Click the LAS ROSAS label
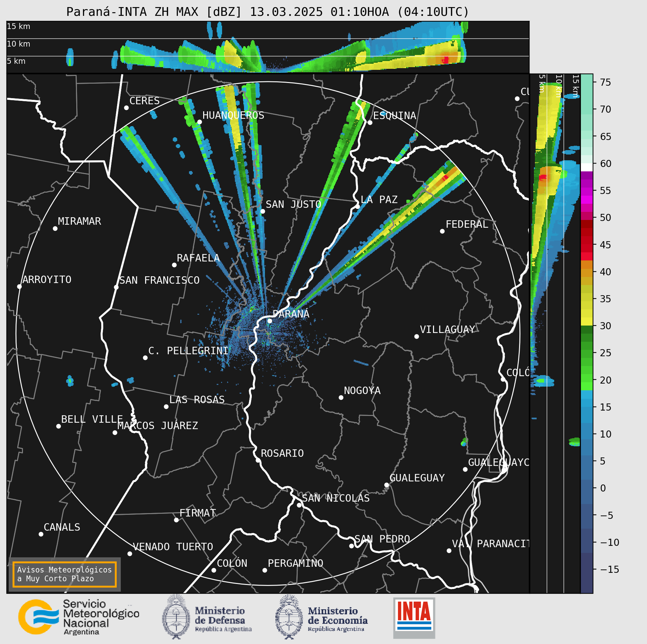The width and height of the screenshot is (647, 644). (197, 399)
